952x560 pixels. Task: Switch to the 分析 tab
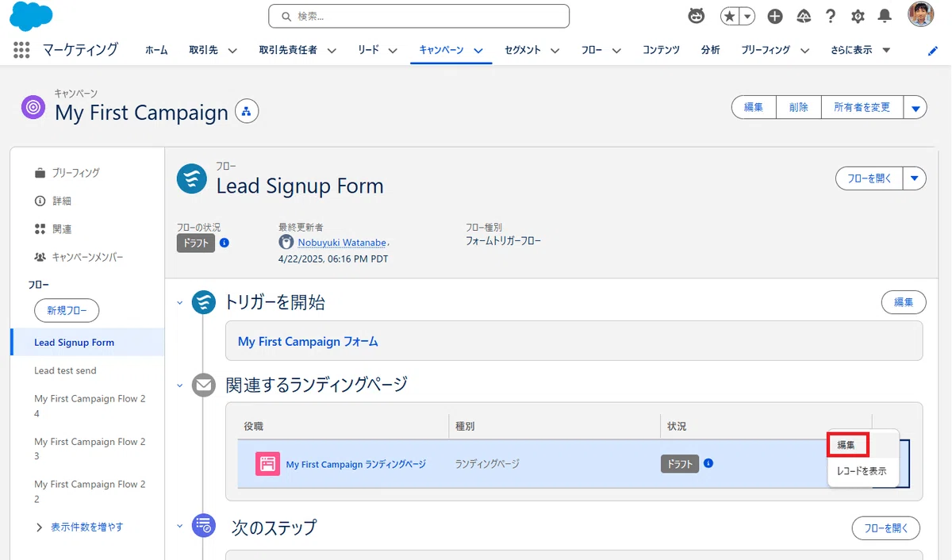click(710, 50)
